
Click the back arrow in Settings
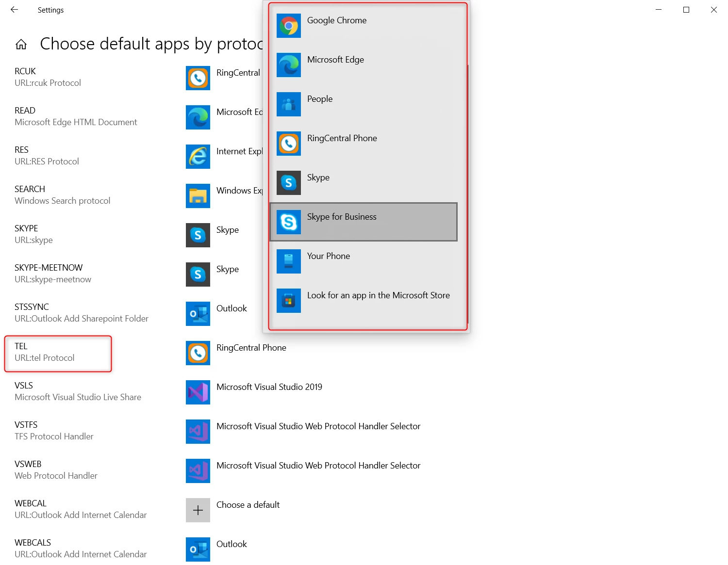point(14,10)
